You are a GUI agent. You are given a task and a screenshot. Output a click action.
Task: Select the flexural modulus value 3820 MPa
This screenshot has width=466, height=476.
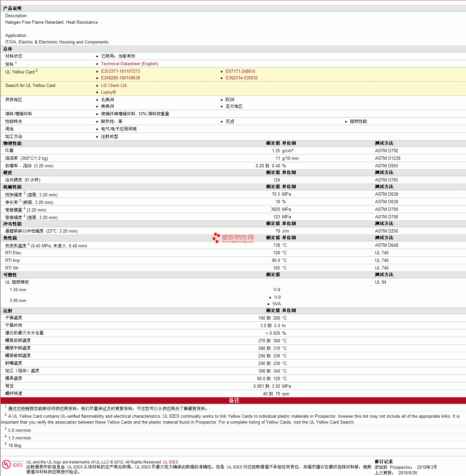pyautogui.click(x=281, y=210)
